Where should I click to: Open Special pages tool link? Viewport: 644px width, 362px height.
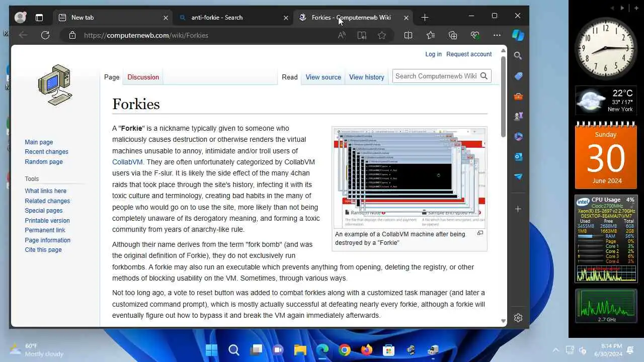coord(44,211)
